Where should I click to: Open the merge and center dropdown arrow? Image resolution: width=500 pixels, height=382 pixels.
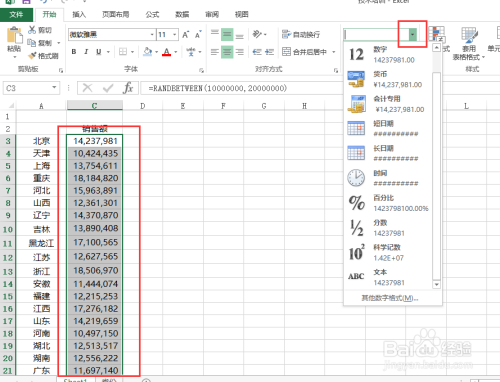coord(333,52)
